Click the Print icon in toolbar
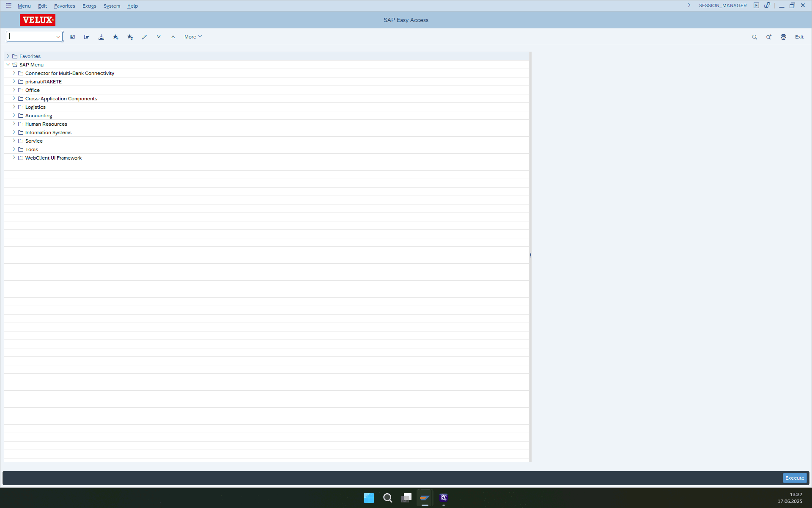The image size is (812, 508). pyautogui.click(x=783, y=37)
